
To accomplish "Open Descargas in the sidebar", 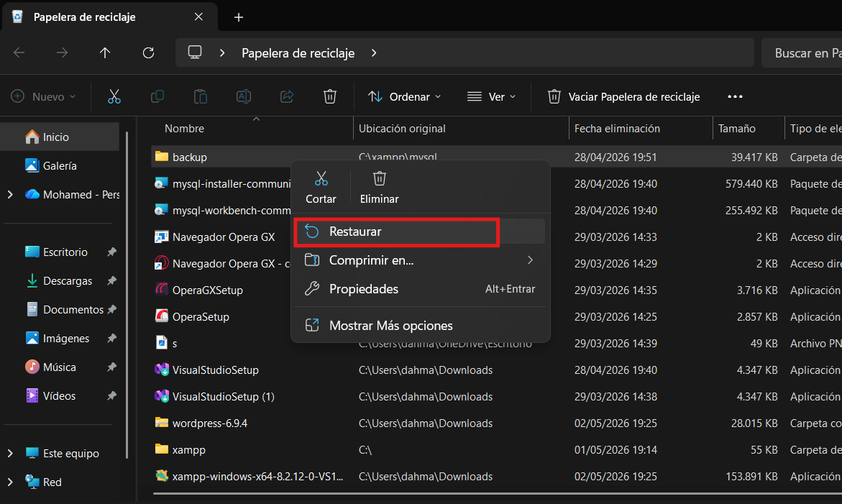I will 60,280.
